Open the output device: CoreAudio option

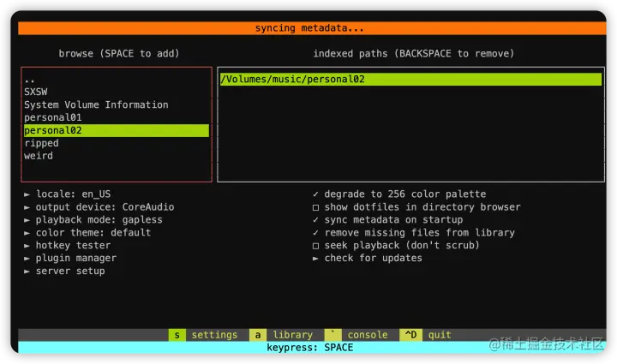(x=99, y=206)
